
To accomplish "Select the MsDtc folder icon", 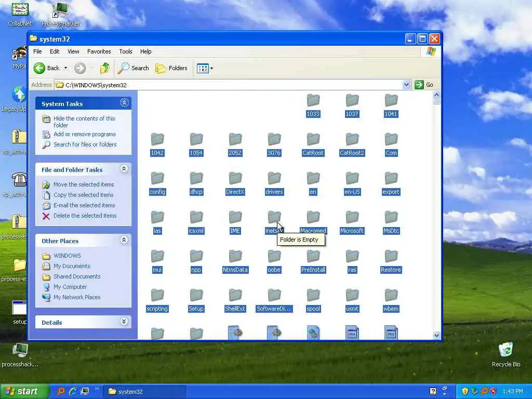I will point(391,218).
